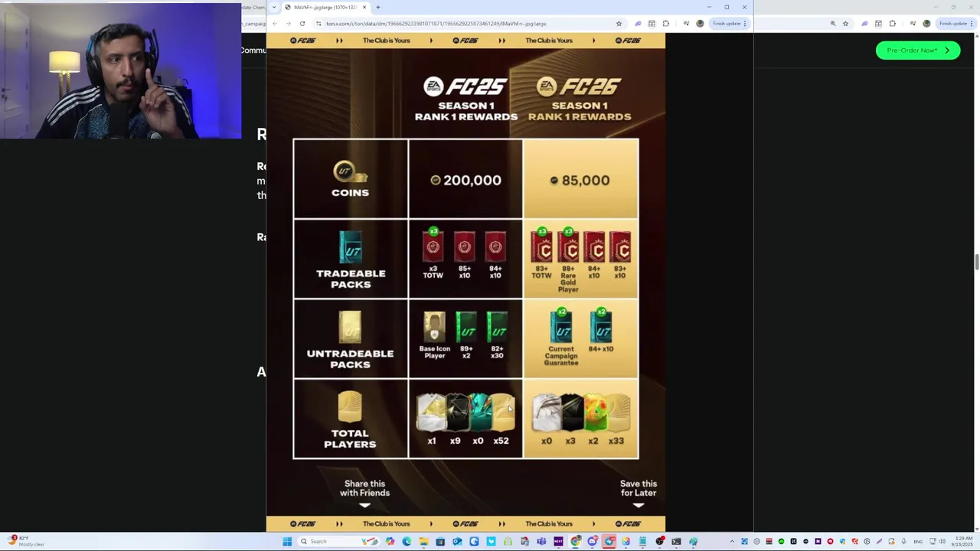The height and width of the screenshot is (551, 980).
Task: Open the Copilot icon on the taskbar
Action: tap(390, 541)
